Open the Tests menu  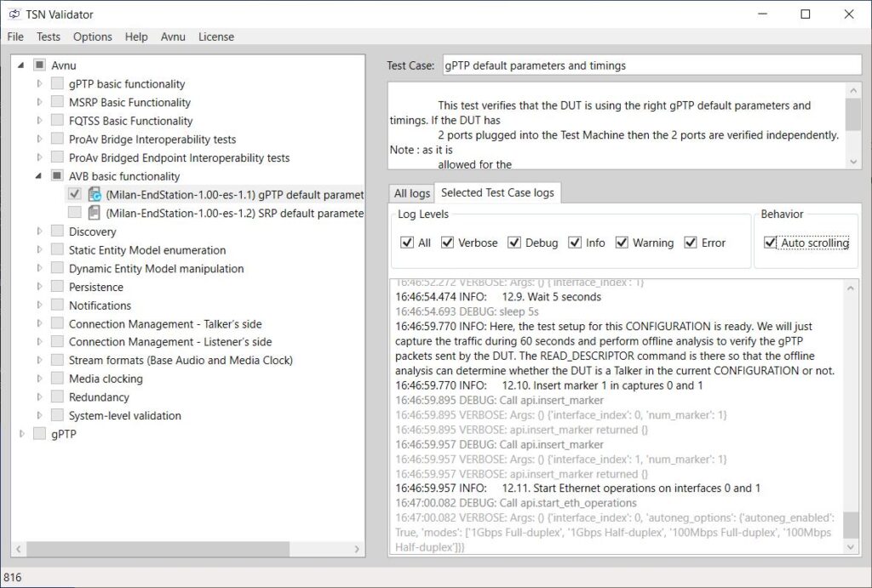click(49, 37)
